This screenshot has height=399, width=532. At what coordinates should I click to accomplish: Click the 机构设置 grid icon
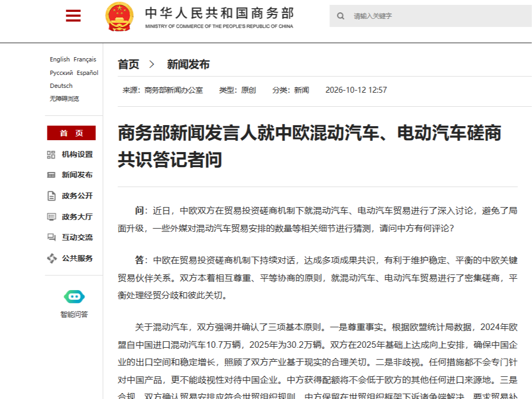(x=51, y=155)
